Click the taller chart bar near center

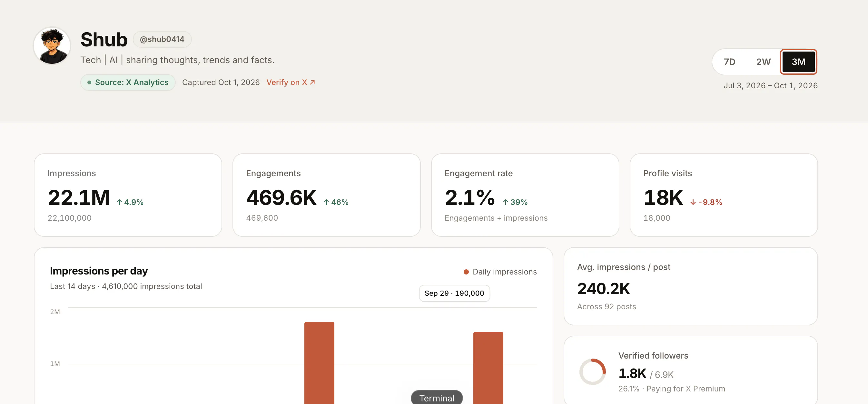pyautogui.click(x=319, y=363)
